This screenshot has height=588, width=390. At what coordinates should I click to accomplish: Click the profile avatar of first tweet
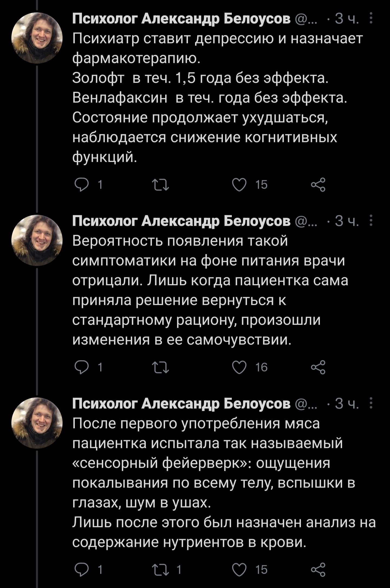[x=37, y=38]
